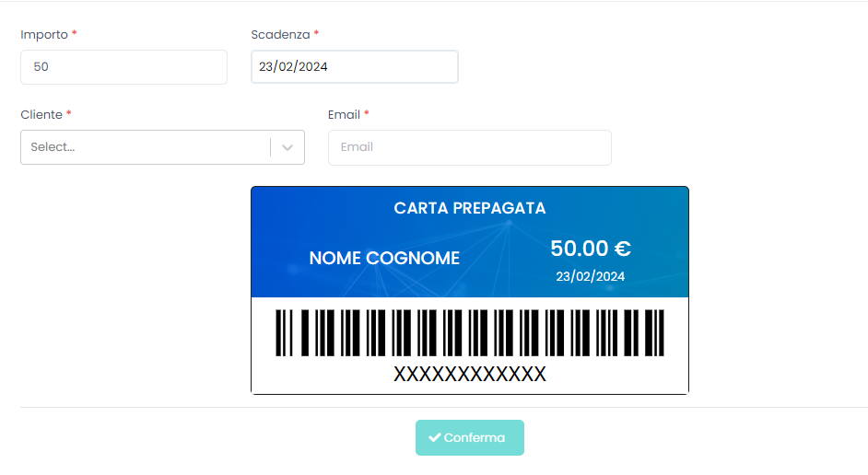Click the CARTA PREPAGATA card title
Screen dimensions: 868x475
(x=469, y=208)
